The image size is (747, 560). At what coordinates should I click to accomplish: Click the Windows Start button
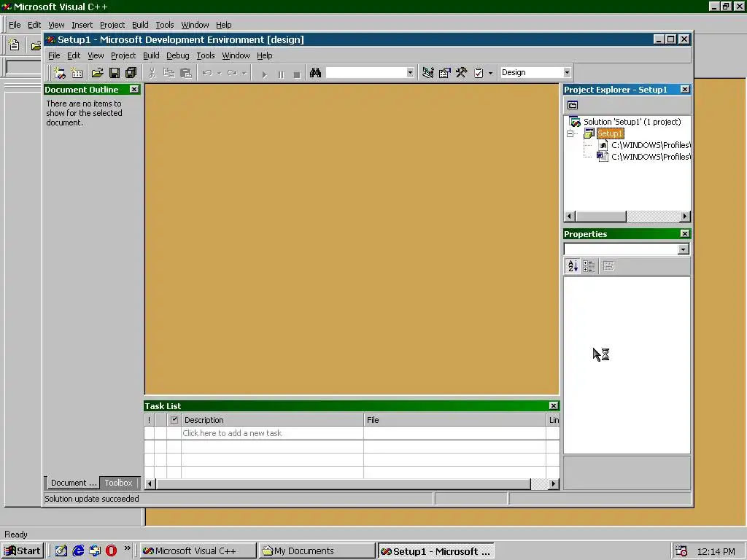pos(23,551)
